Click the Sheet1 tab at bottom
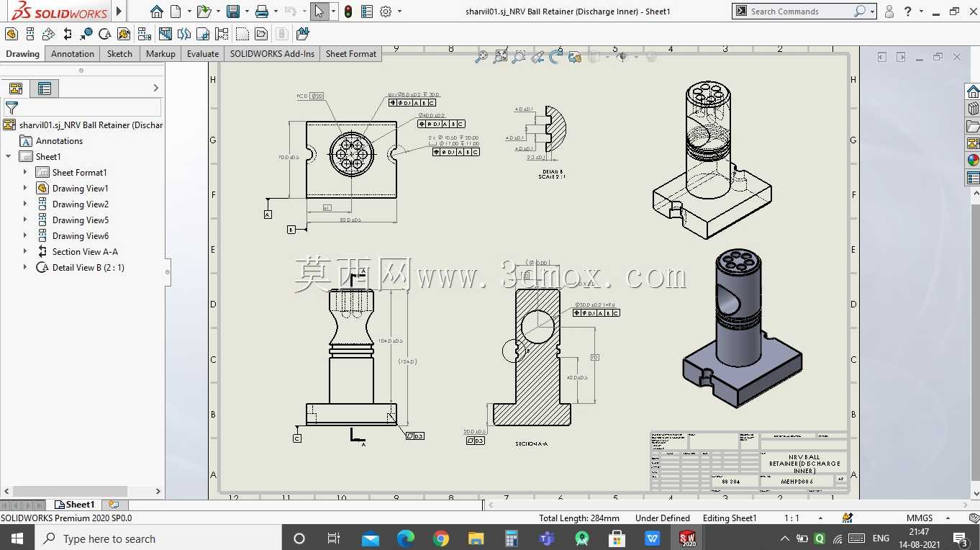 pos(74,505)
